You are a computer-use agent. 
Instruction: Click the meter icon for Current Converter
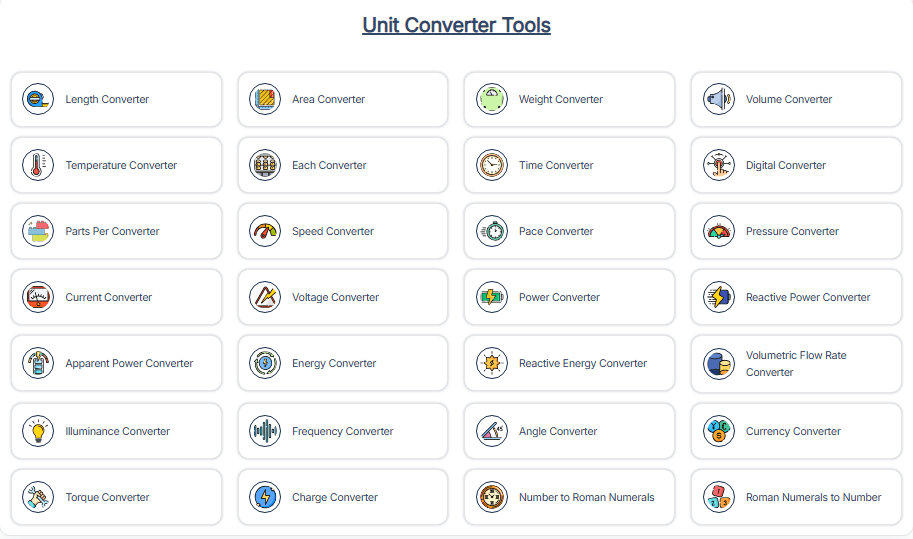tap(38, 297)
